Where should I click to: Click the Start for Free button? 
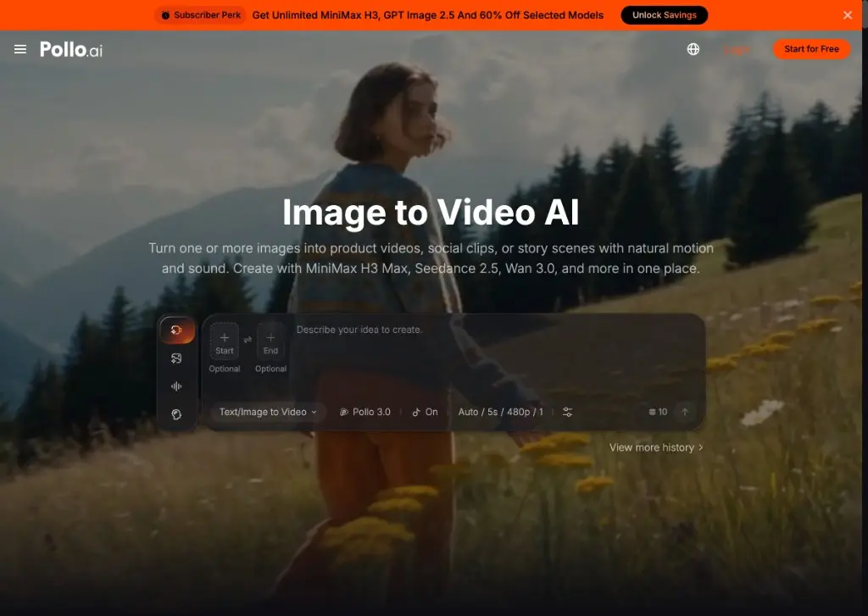click(811, 49)
